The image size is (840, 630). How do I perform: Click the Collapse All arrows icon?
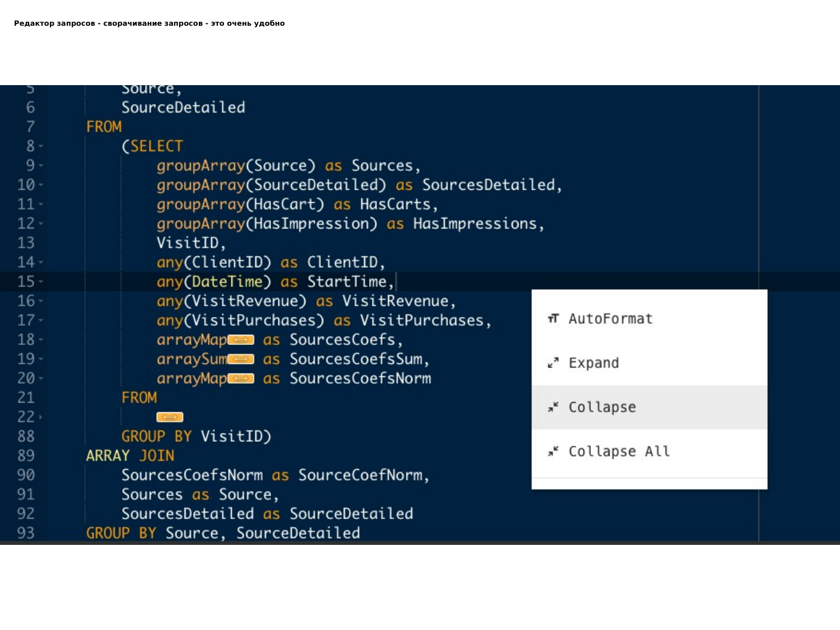(x=553, y=451)
